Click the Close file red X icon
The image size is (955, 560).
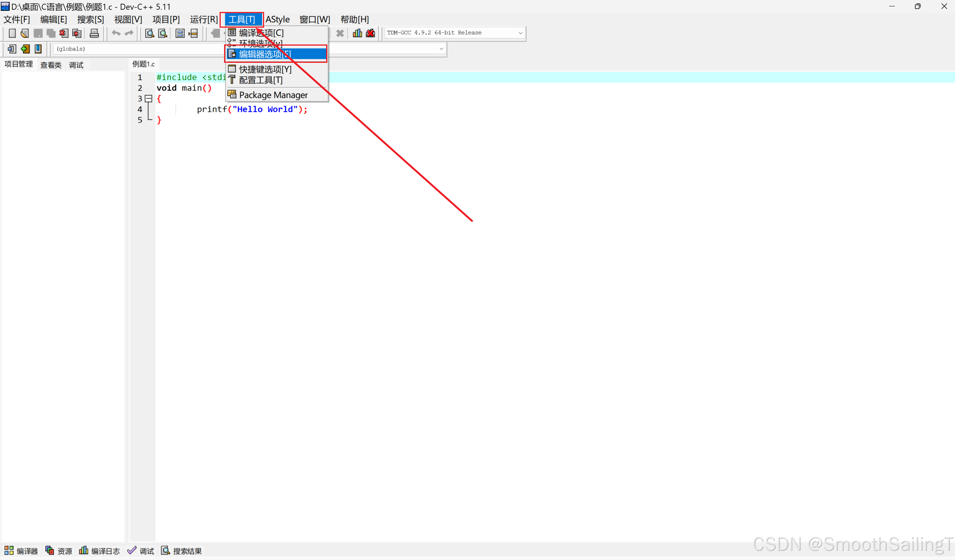point(64,33)
